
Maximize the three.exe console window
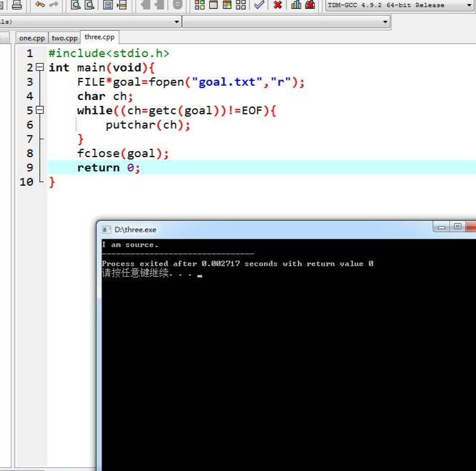[458, 227]
